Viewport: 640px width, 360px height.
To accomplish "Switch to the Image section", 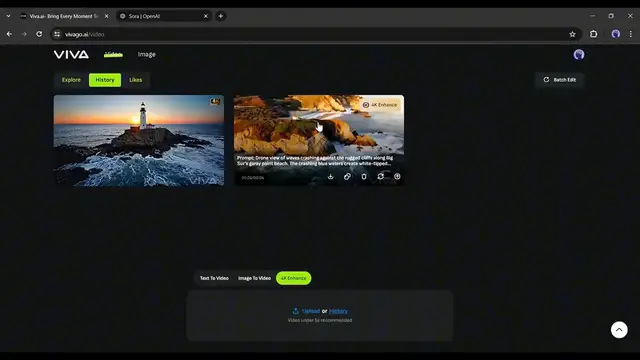I will (x=147, y=54).
